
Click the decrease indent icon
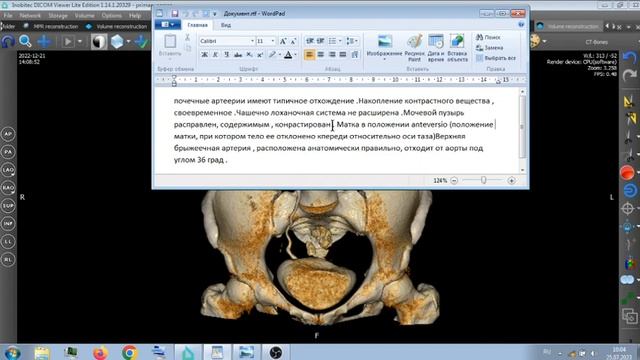tap(310, 41)
